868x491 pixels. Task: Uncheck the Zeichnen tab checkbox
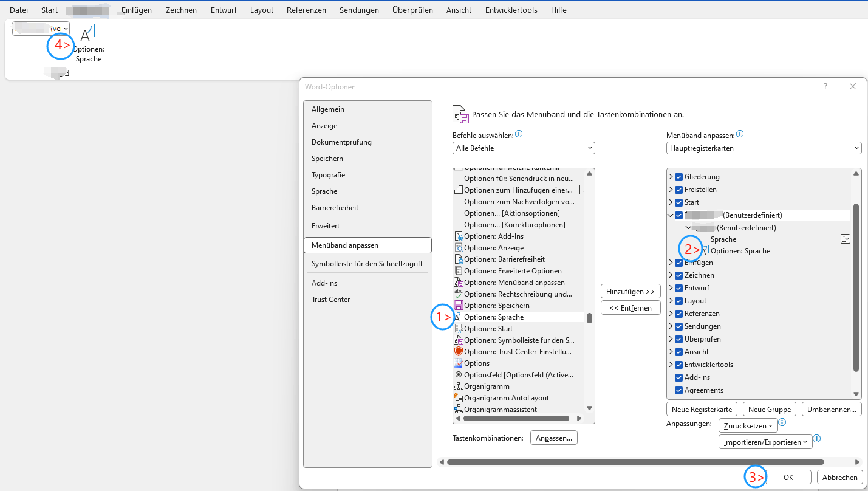tap(679, 275)
